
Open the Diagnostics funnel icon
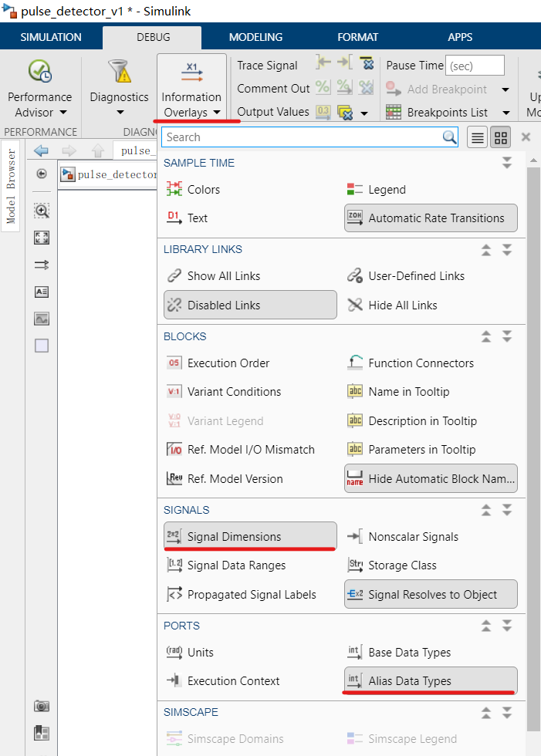pyautogui.click(x=119, y=71)
